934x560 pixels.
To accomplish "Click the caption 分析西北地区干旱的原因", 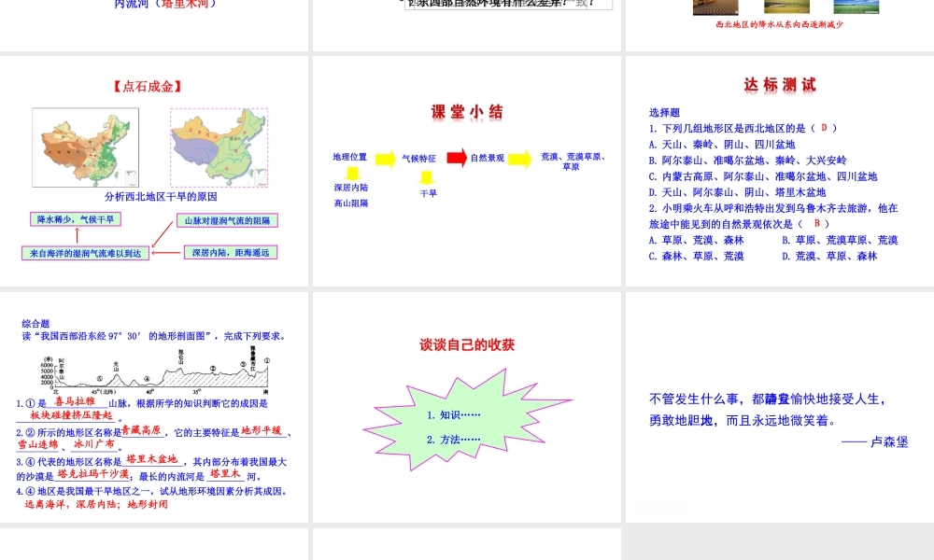I will click(161, 196).
